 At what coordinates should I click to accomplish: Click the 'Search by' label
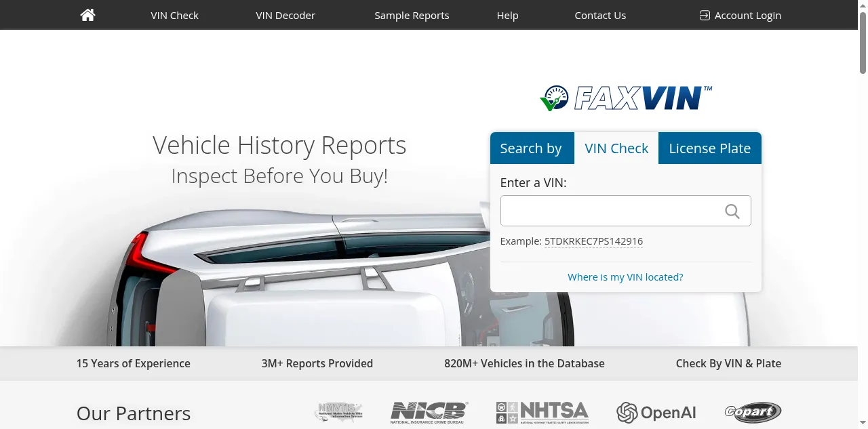pyautogui.click(x=531, y=148)
